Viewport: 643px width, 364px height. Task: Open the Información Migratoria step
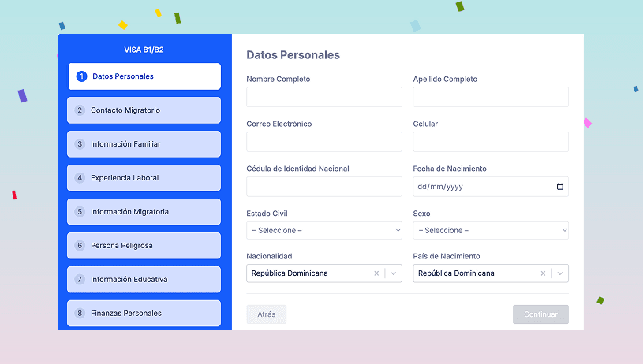pyautogui.click(x=144, y=212)
